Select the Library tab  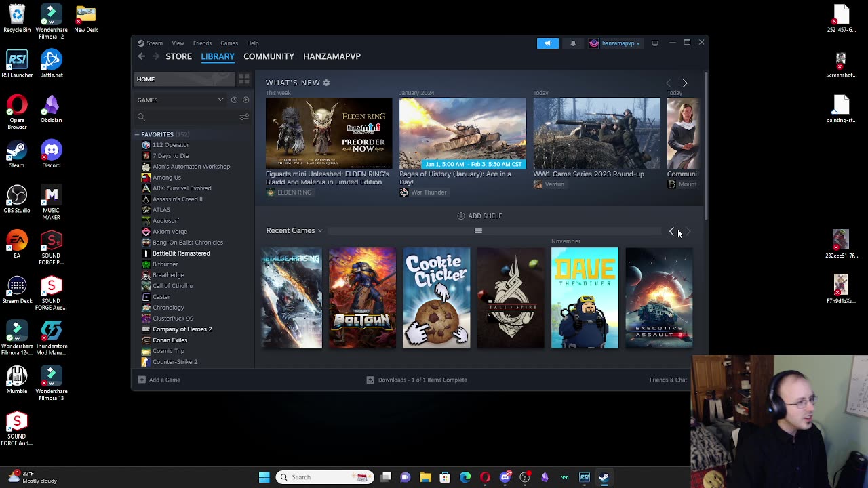click(218, 56)
